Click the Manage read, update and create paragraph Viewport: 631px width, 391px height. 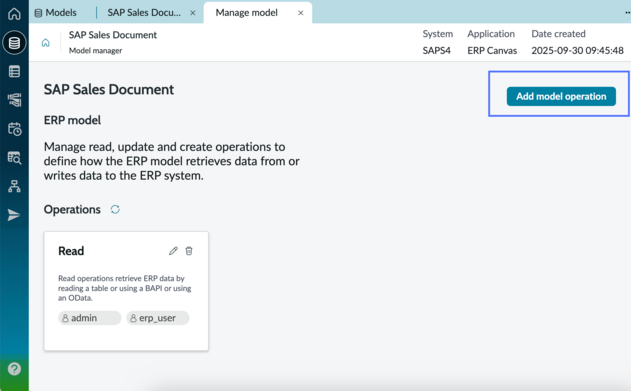[171, 161]
